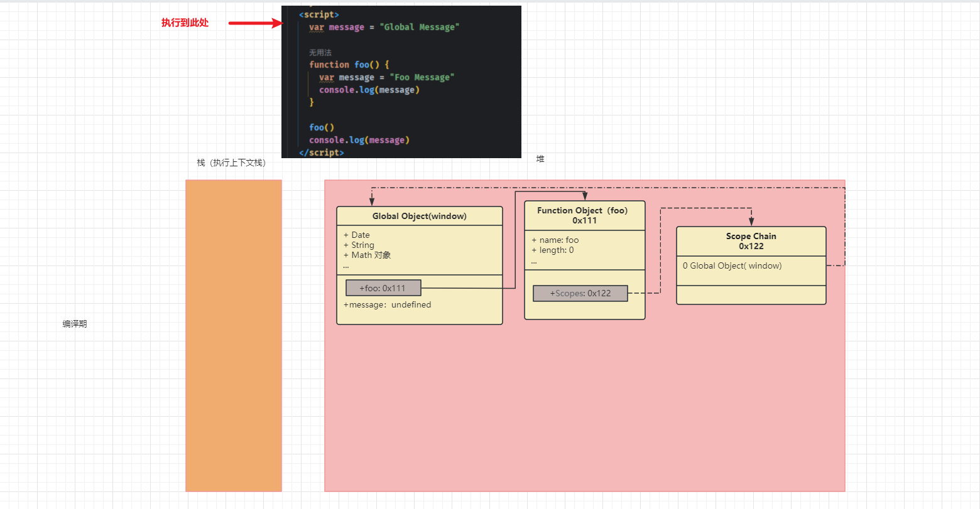Click the "+ Math 对象" property line

(367, 255)
